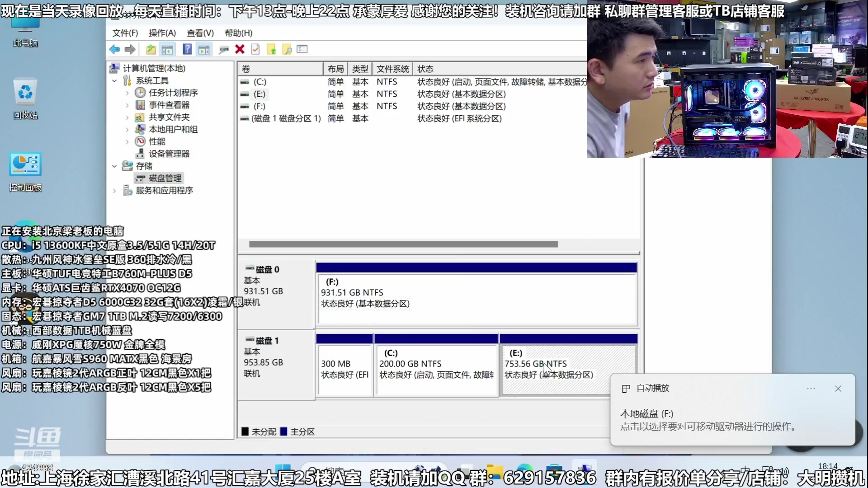
Task: Open properties via the checkmark document toolbar icon
Action: pyautogui.click(x=255, y=49)
